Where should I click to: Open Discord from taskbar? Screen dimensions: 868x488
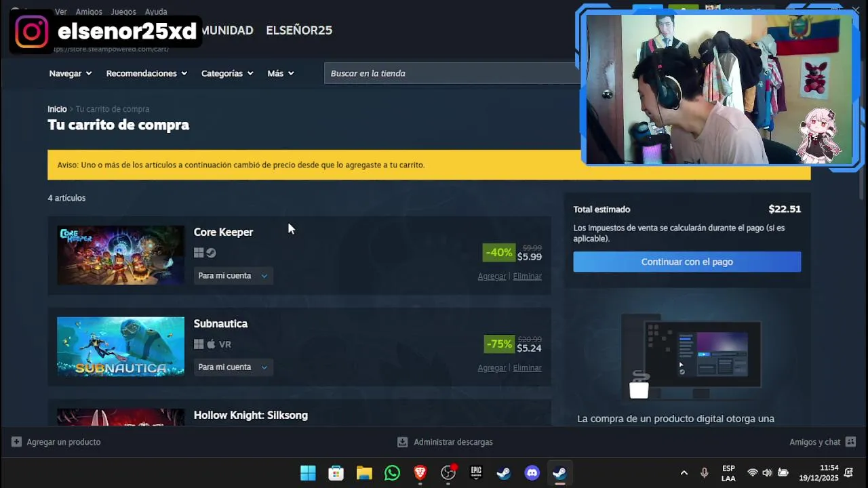click(x=532, y=473)
